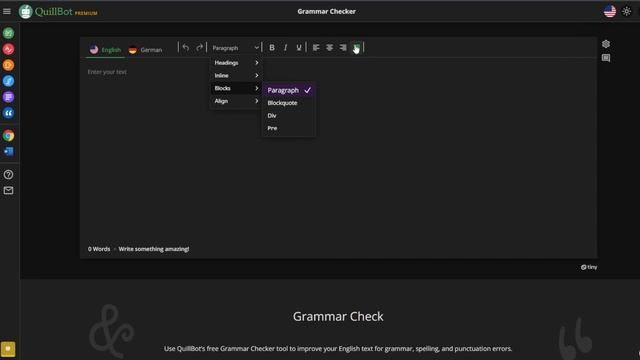
Task: Toggle bold formatting
Action: click(x=272, y=48)
